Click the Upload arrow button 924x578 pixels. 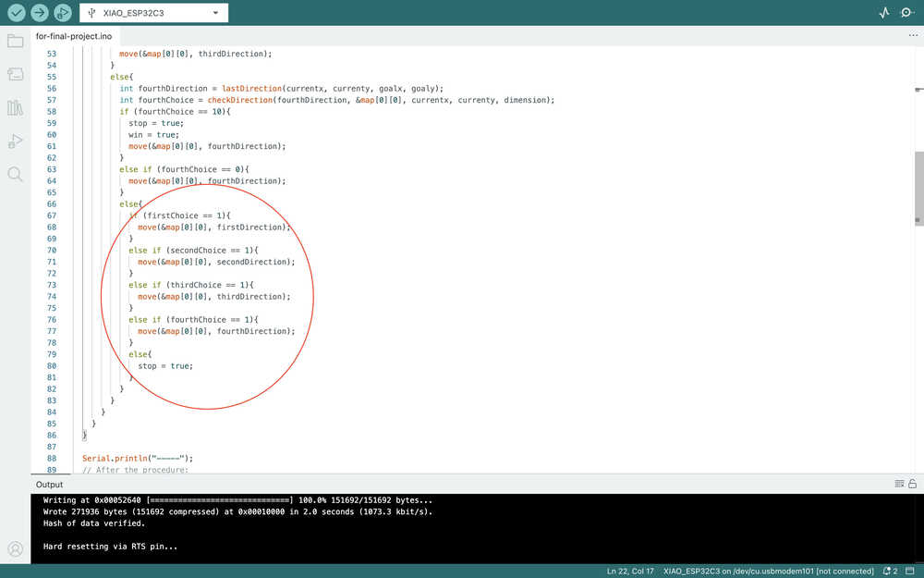tap(40, 12)
